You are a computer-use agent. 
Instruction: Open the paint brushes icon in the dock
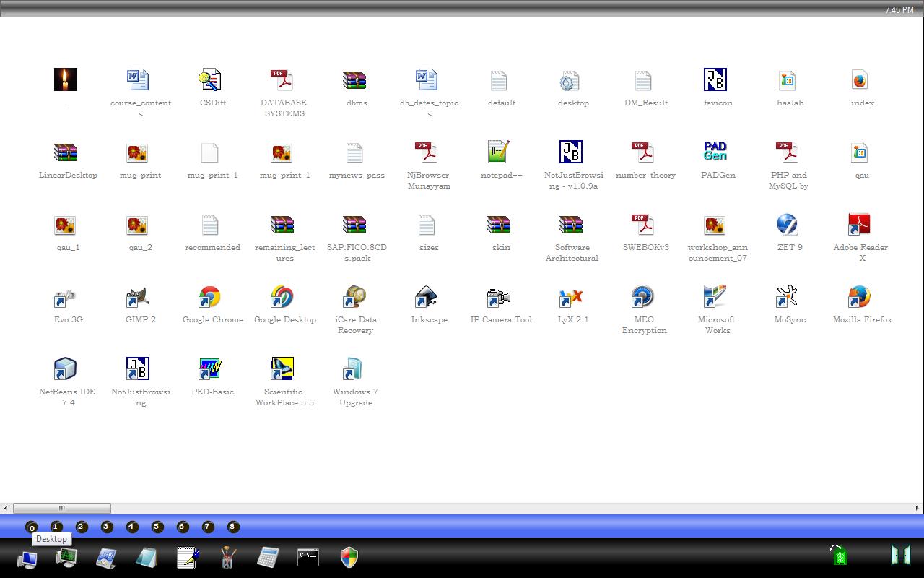point(228,557)
